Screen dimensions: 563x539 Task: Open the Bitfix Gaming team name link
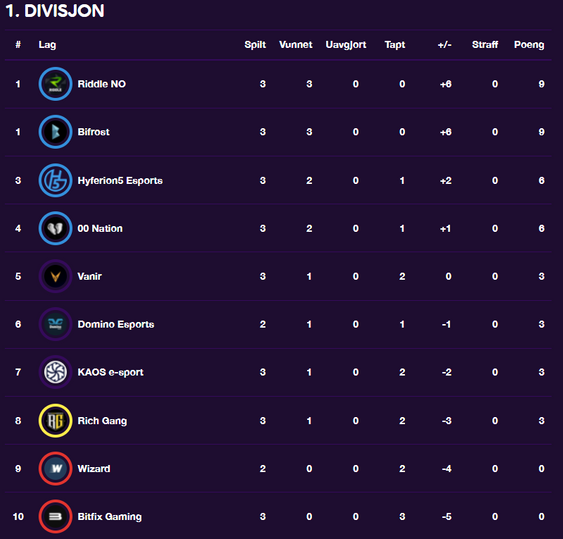pyautogui.click(x=110, y=517)
